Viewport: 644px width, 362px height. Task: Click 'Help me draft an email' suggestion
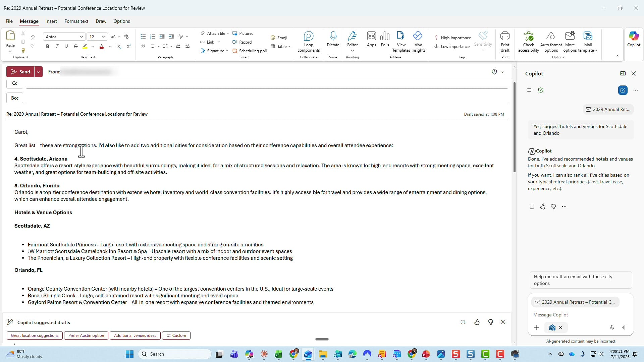point(581,280)
